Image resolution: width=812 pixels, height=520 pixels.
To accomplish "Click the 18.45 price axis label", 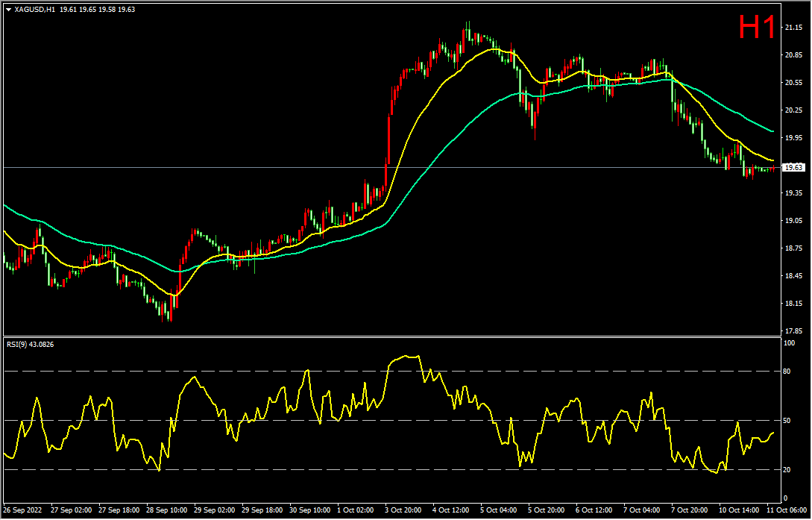I will point(794,276).
